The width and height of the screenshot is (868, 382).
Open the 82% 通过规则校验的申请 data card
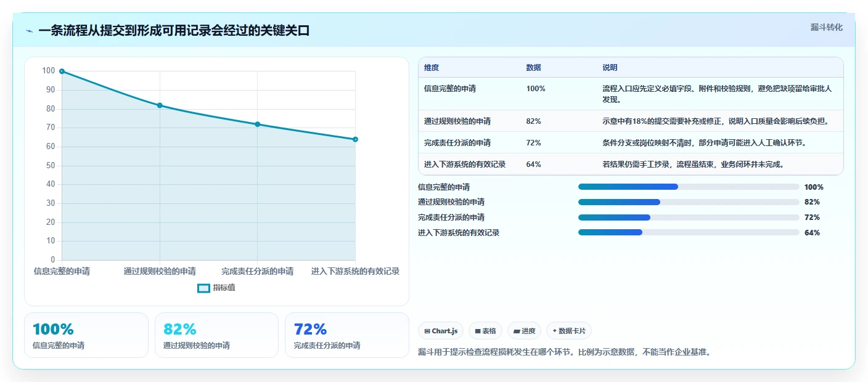(x=216, y=335)
